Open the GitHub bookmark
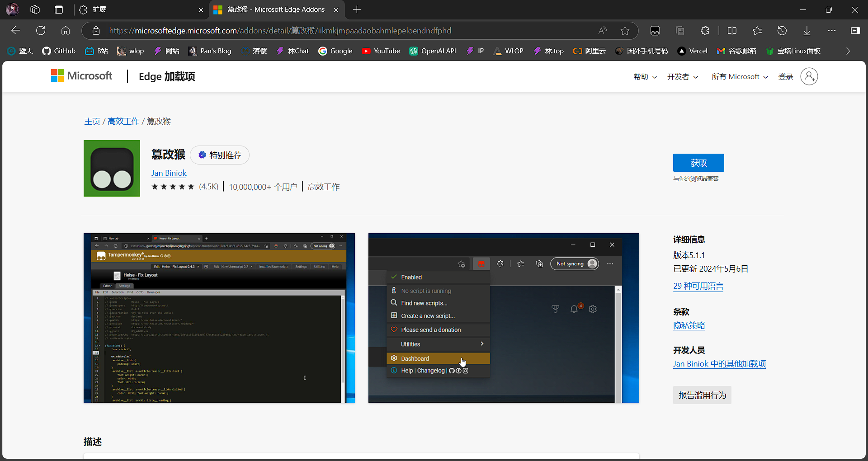 click(59, 51)
